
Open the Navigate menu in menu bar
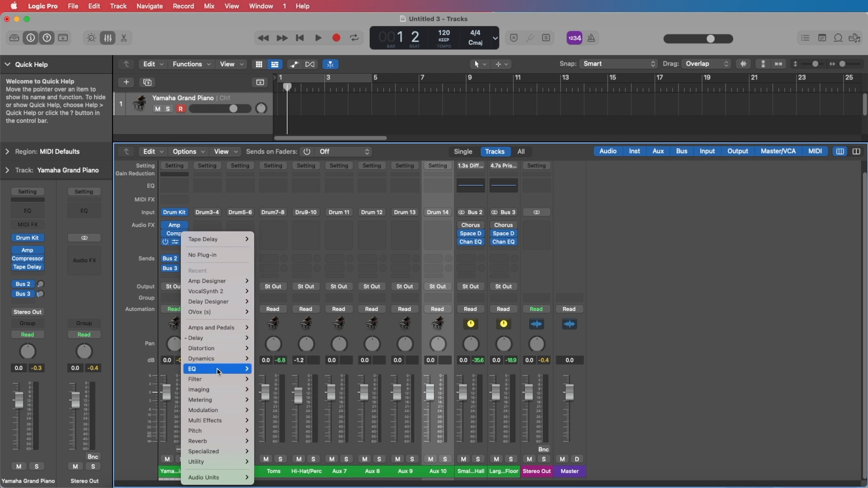pos(149,6)
